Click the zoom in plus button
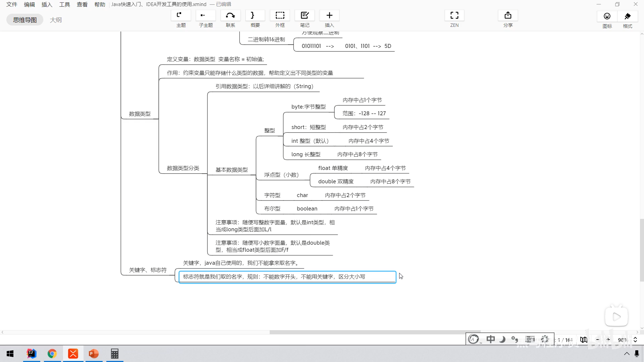The height and width of the screenshot is (362, 644). point(608,340)
